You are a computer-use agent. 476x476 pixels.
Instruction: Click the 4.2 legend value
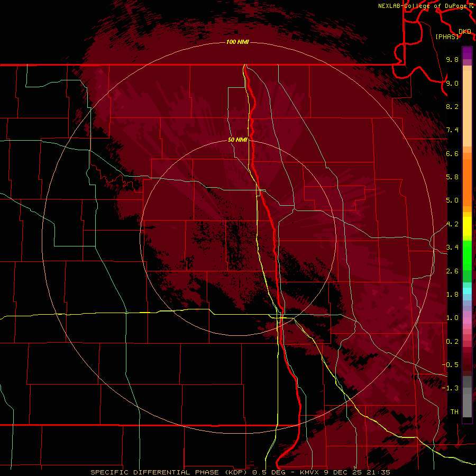point(452,224)
